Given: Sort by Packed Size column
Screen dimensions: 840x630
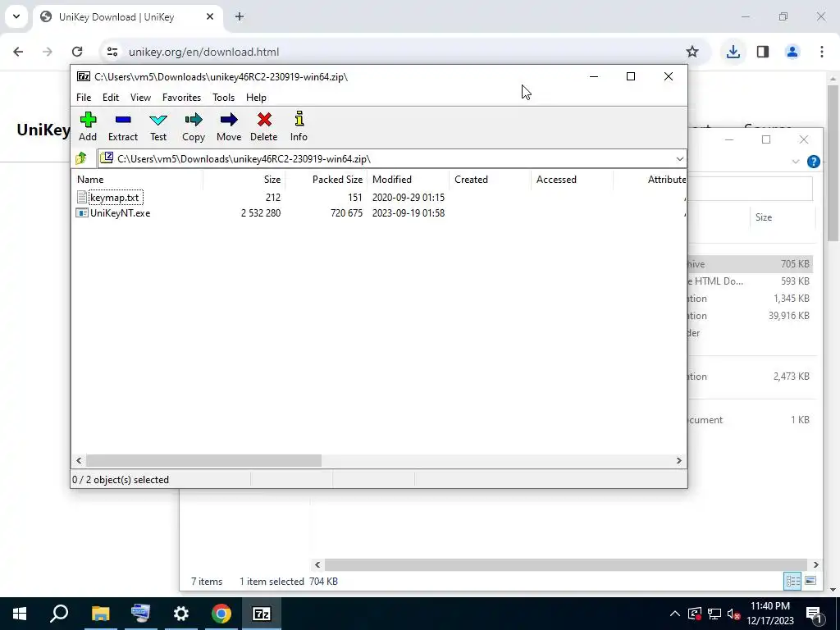Looking at the screenshot, I should [326, 180].
